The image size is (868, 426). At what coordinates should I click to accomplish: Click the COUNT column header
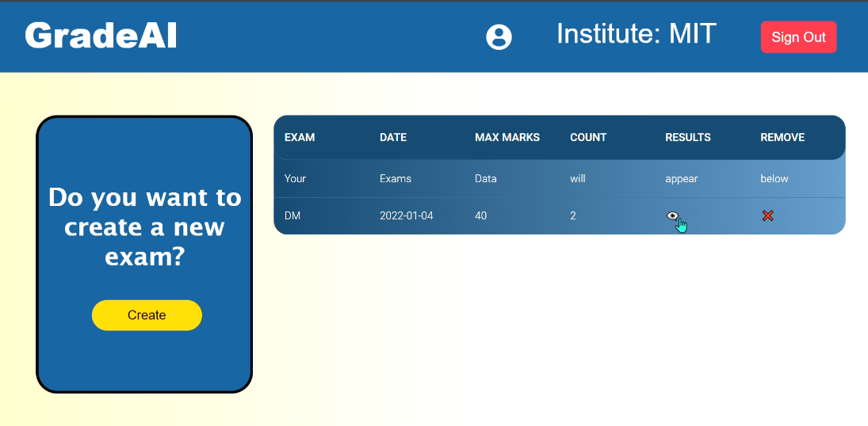tap(588, 137)
